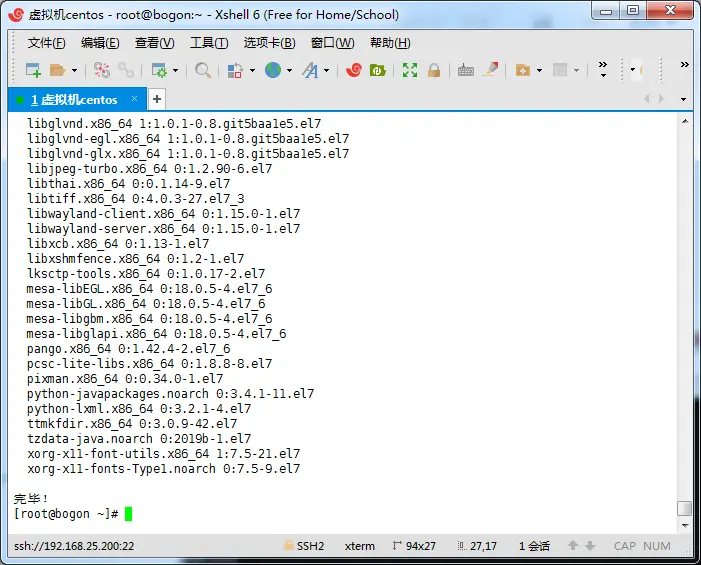Click the tab scroll left arrow
Viewport: 701px width, 565px height.
point(646,98)
